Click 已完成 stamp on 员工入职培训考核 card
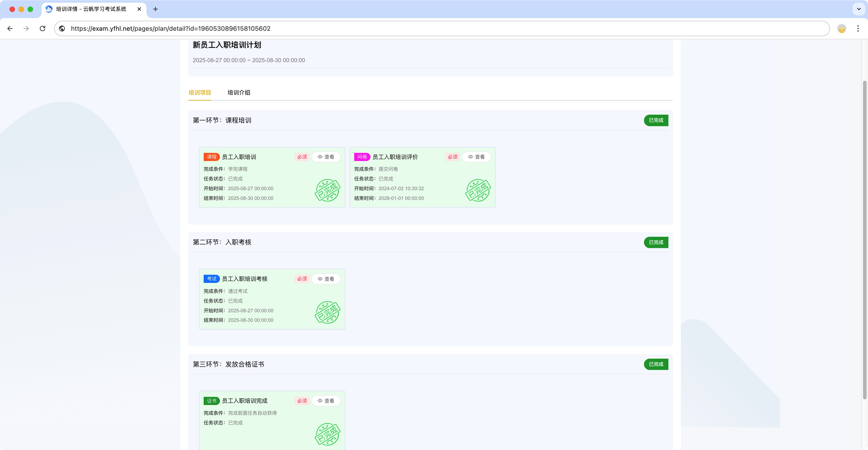Image resolution: width=868 pixels, height=450 pixels. point(328,313)
